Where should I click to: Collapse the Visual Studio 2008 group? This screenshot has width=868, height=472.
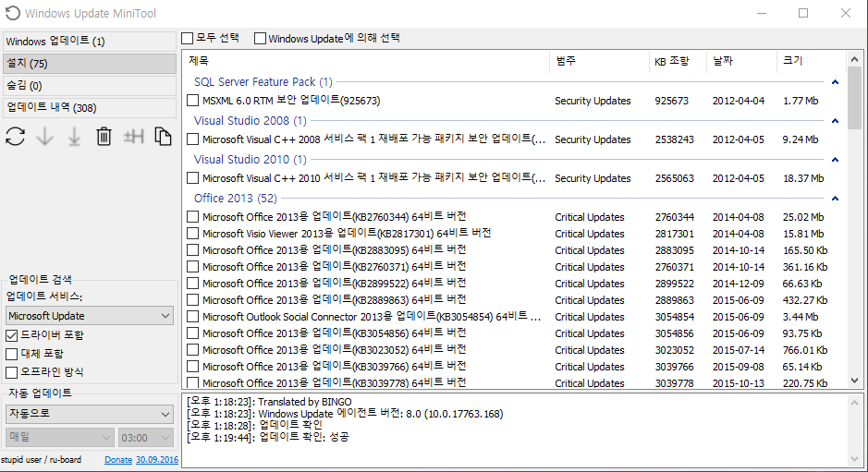coord(835,121)
